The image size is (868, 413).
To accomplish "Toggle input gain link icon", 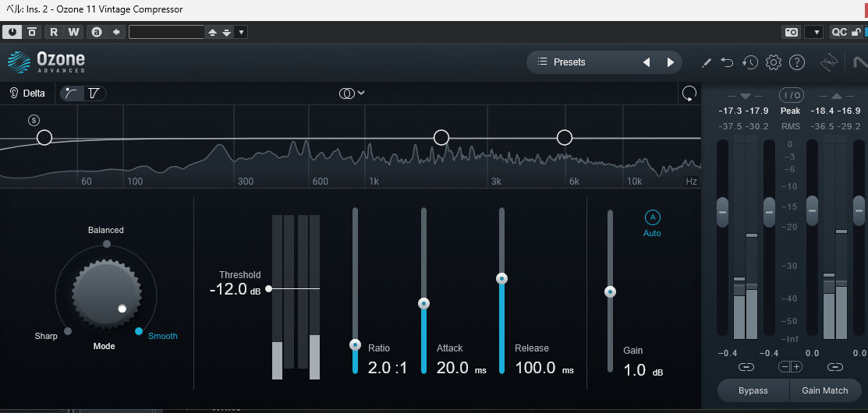I will (746, 366).
